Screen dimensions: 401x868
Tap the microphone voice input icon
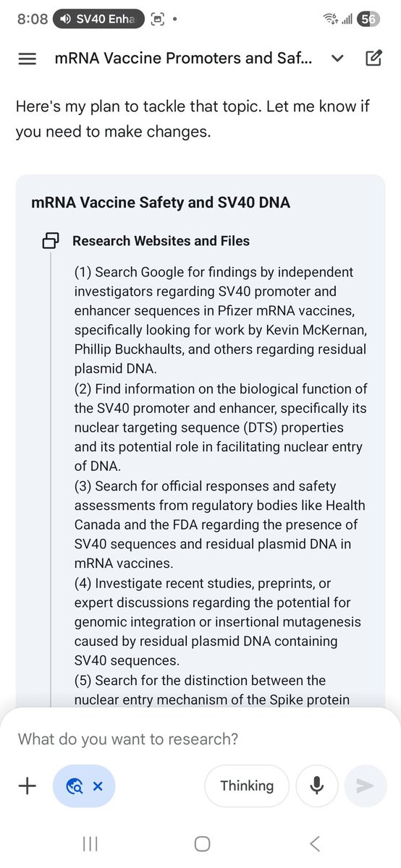pyautogui.click(x=316, y=786)
